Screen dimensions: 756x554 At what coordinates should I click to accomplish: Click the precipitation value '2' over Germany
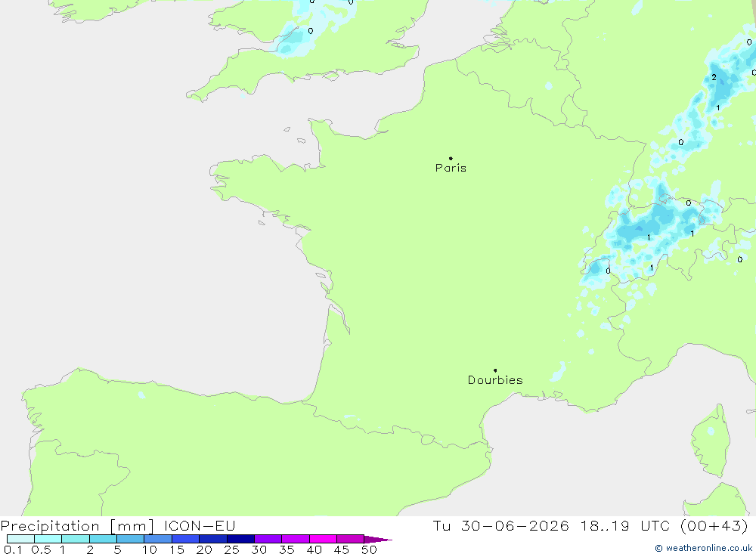(714, 77)
